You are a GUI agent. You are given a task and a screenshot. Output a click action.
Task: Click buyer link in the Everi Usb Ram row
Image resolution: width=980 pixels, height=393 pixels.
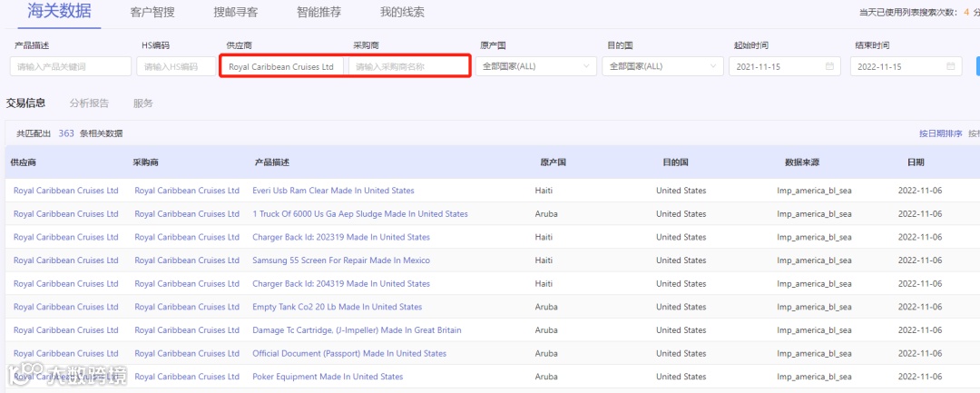(x=187, y=191)
